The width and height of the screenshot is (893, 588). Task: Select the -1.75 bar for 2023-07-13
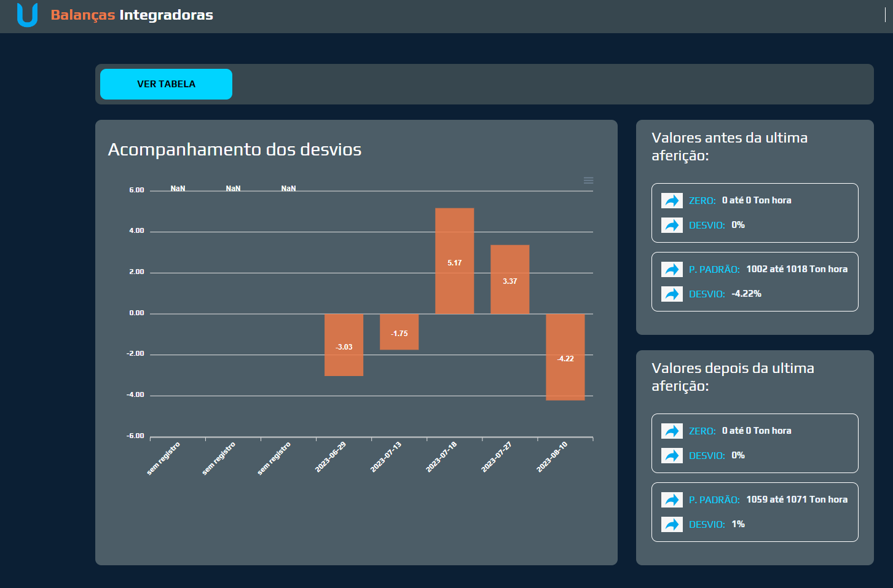pyautogui.click(x=399, y=332)
